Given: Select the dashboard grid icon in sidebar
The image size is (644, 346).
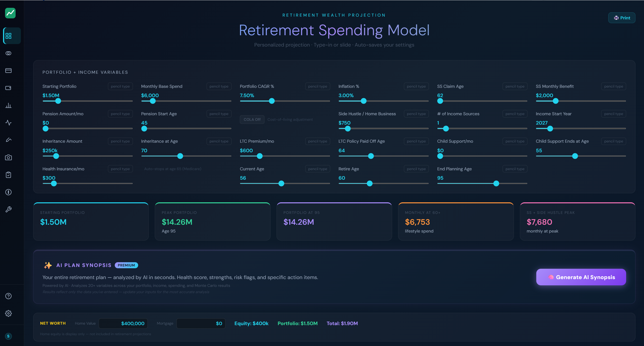Looking at the screenshot, I should (8, 36).
